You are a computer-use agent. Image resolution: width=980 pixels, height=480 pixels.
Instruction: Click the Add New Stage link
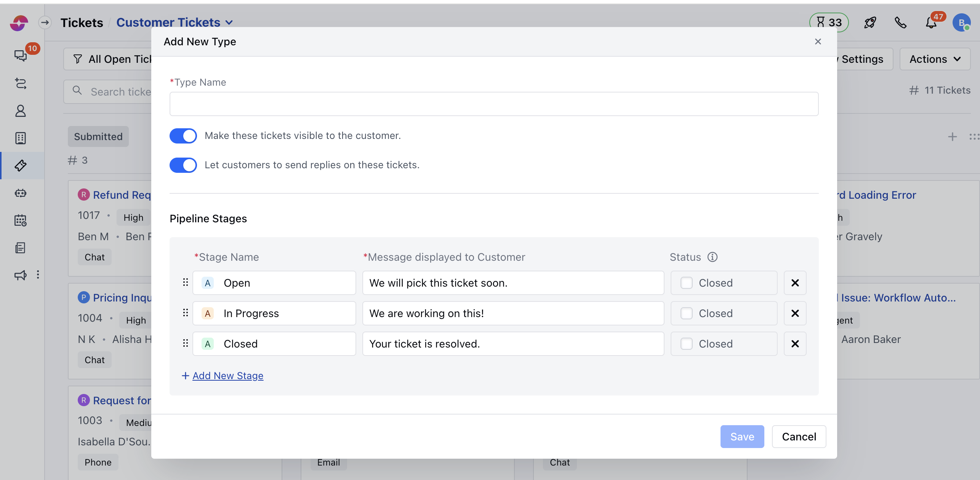click(227, 376)
